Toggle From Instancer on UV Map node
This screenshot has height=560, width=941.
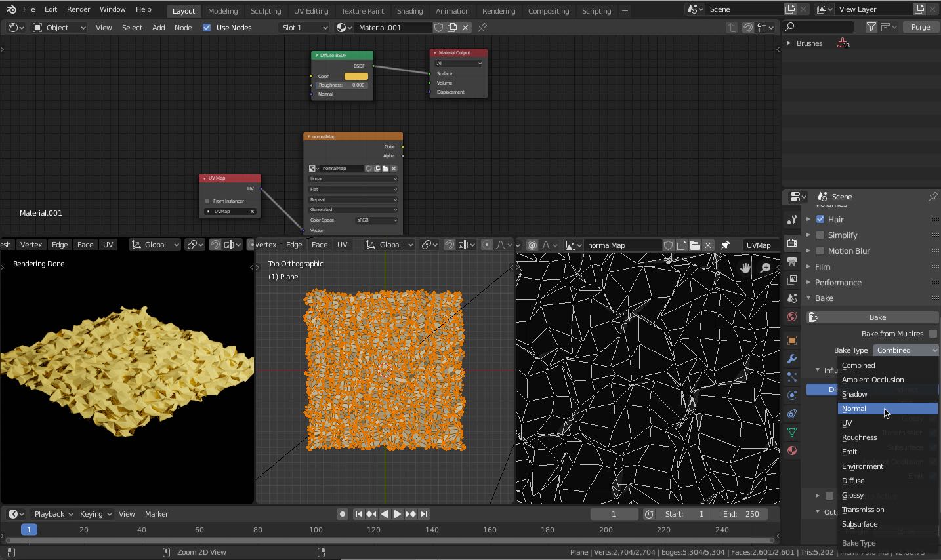207,201
